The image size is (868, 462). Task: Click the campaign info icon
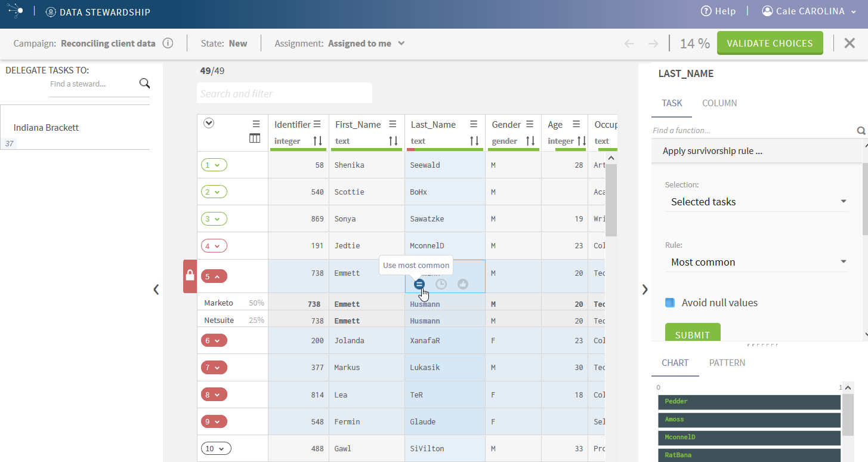(168, 43)
